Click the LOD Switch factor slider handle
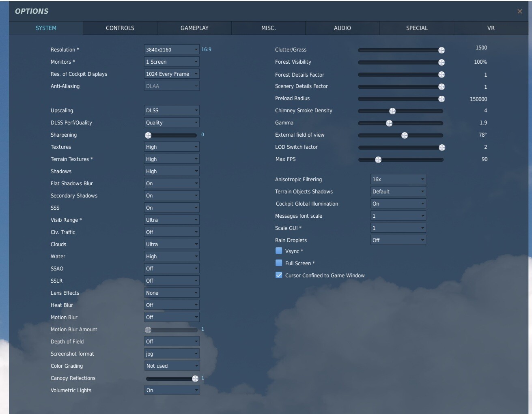The width and height of the screenshot is (532, 414). coord(442,147)
